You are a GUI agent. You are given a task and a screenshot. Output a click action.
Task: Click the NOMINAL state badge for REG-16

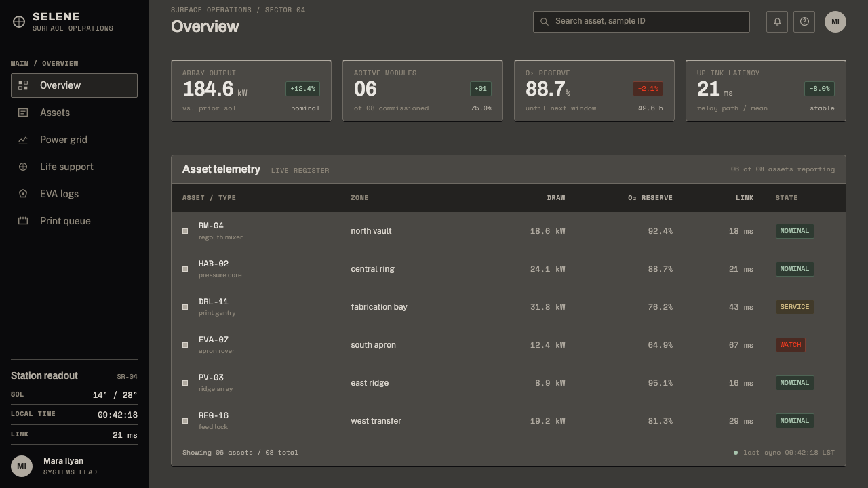click(795, 421)
